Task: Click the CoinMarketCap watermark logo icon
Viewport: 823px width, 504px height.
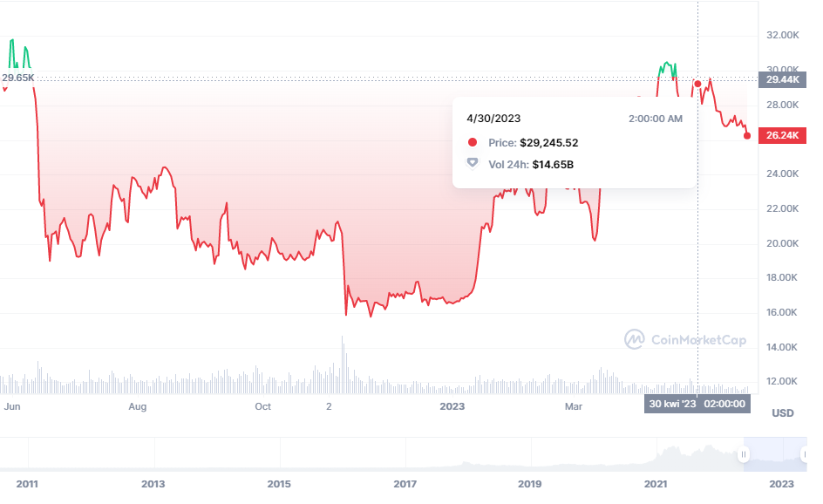Action: tap(634, 340)
